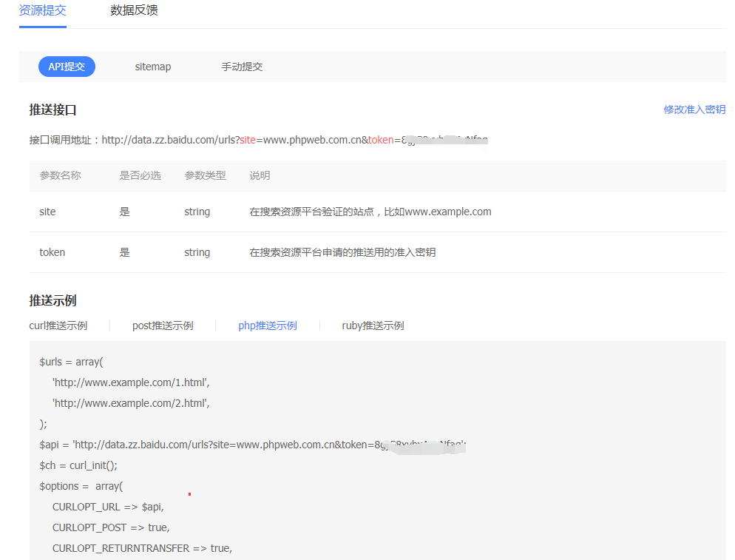Screen dimensions: 735x560
Task: Select the php推送示例 tab
Action: (267, 325)
